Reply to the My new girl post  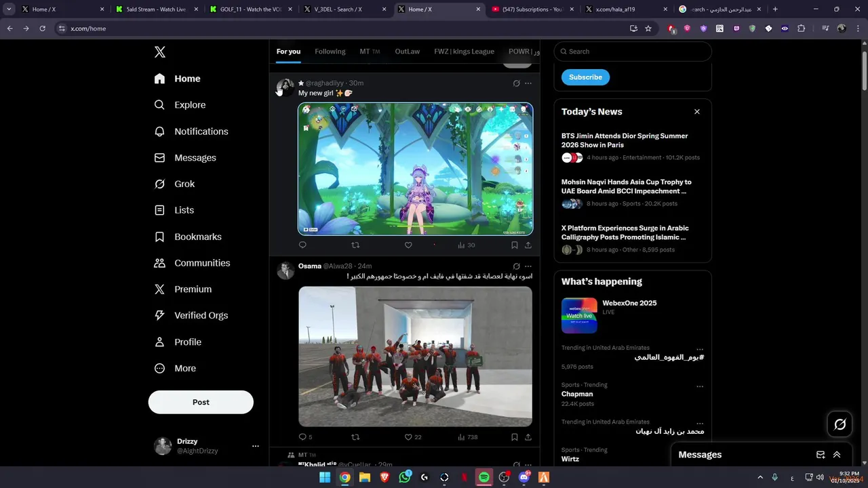[302, 245]
